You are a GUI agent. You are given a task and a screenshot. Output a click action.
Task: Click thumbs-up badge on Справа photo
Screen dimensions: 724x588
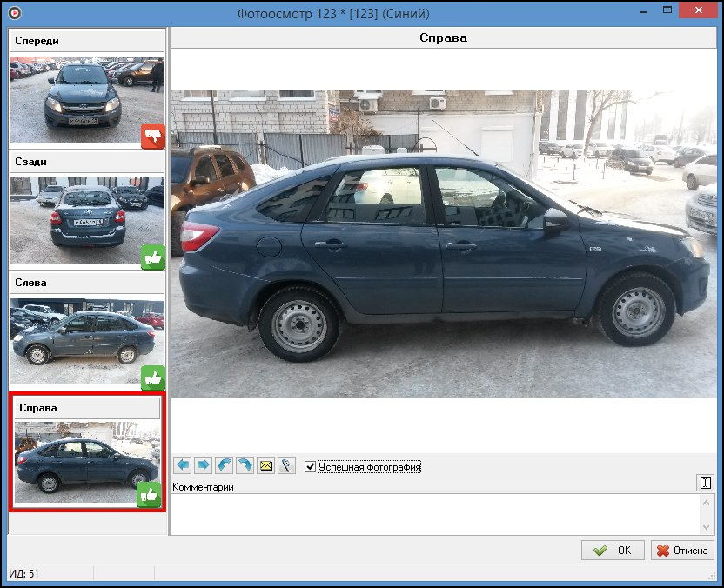tap(149, 494)
